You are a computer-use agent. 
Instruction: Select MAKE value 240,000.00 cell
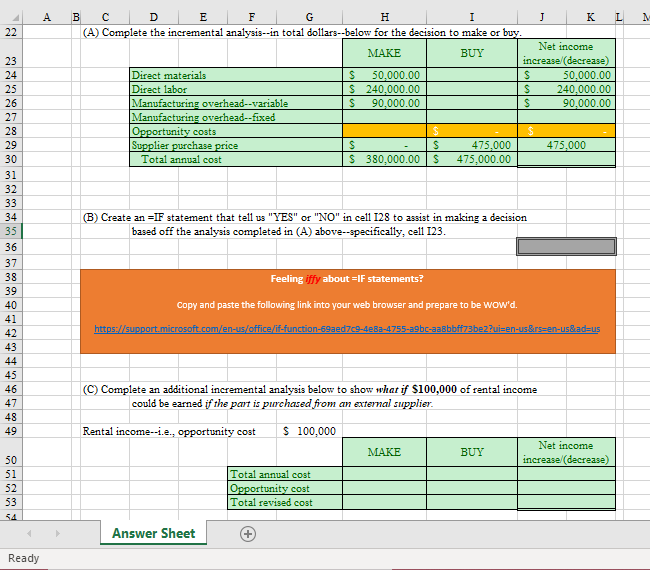[x=384, y=89]
